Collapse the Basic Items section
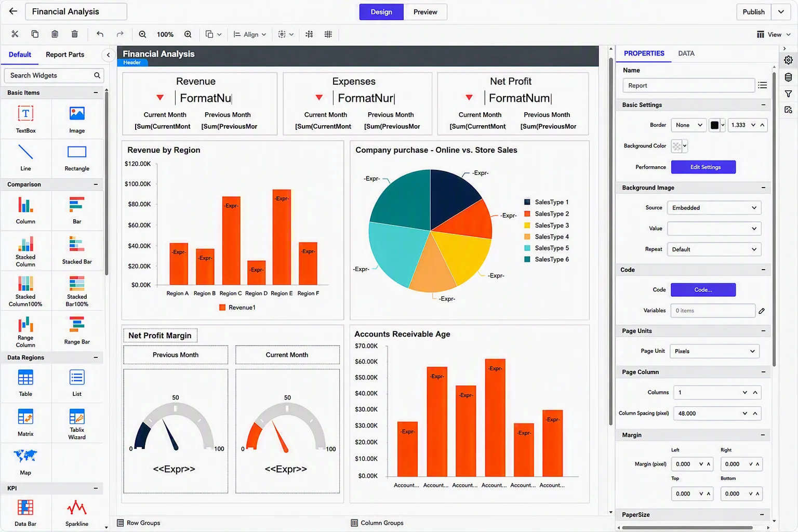 coord(96,92)
